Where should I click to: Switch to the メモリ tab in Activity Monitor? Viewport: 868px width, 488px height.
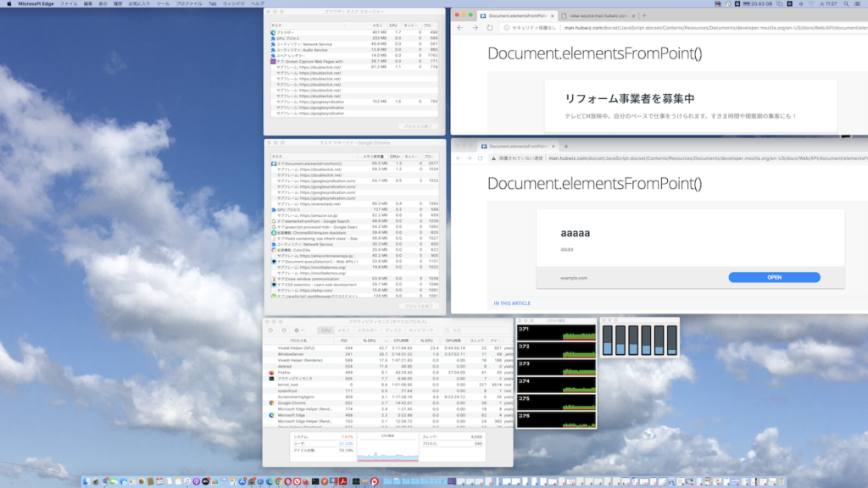click(343, 330)
